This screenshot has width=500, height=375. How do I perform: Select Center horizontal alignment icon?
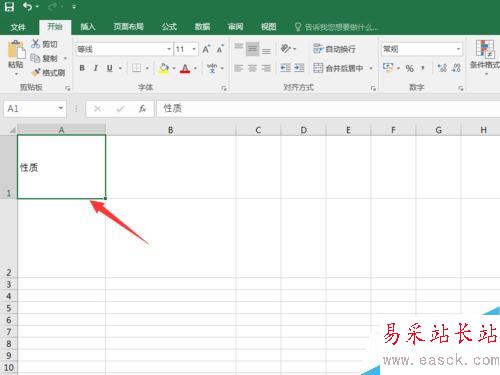coord(252,68)
